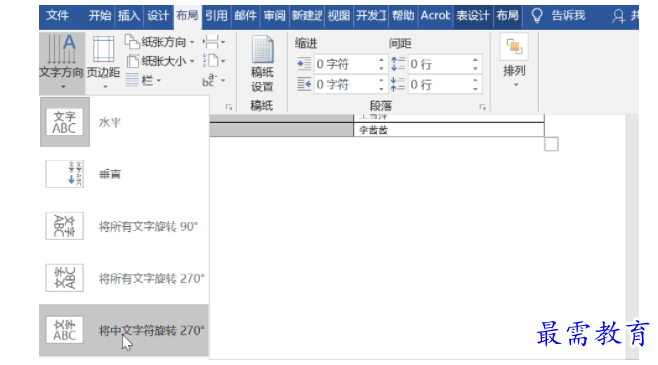Decrease spacing before with down stepper

[475, 68]
